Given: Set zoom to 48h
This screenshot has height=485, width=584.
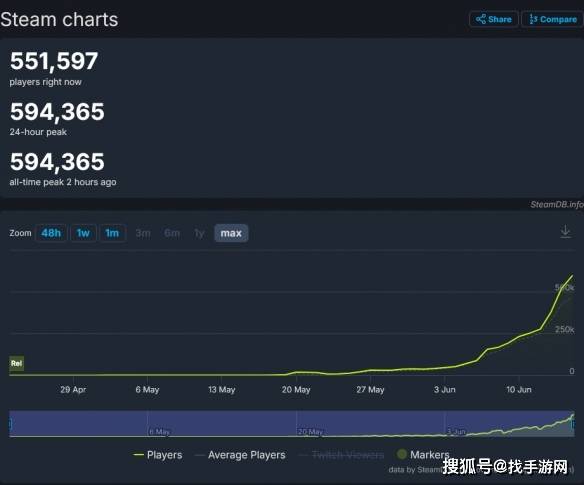Looking at the screenshot, I should pyautogui.click(x=51, y=233).
